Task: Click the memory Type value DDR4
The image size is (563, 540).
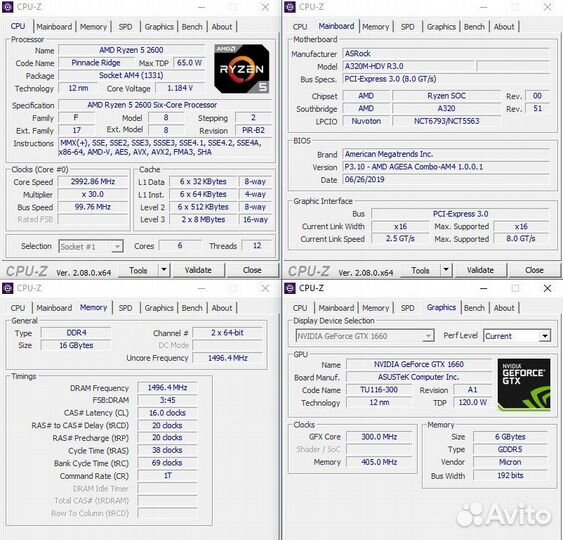Action: coord(76,333)
